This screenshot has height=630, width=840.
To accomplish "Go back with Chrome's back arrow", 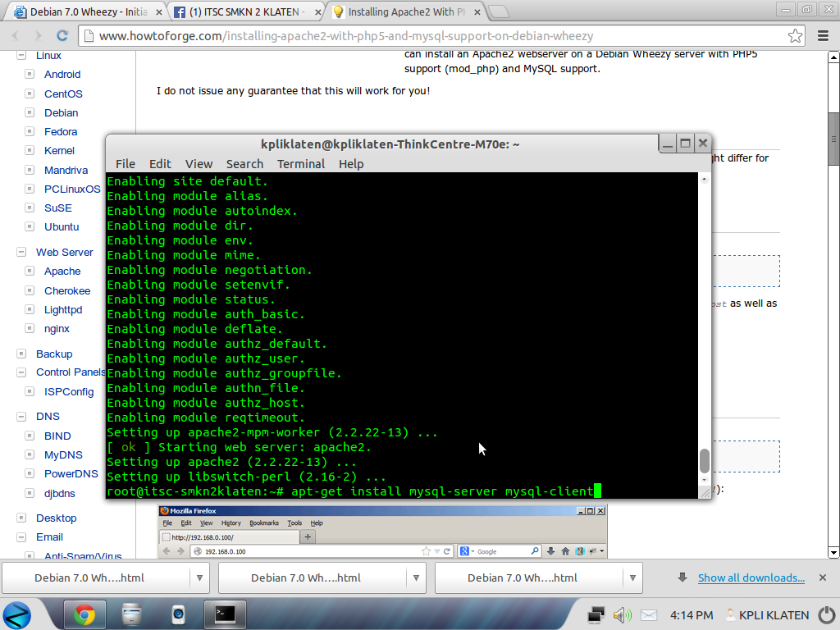I will (x=15, y=36).
